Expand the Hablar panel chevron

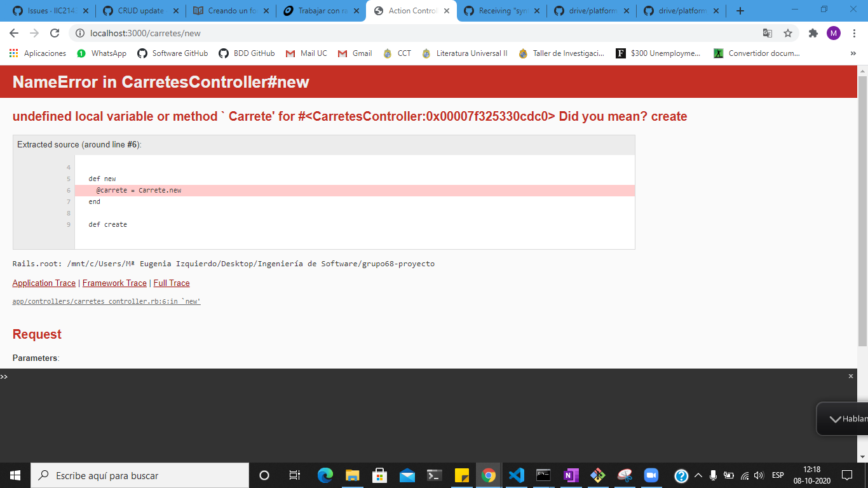coord(836,419)
